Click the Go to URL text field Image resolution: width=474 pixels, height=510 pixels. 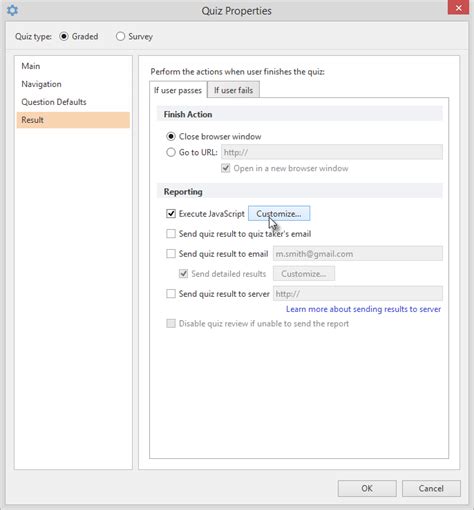click(332, 152)
